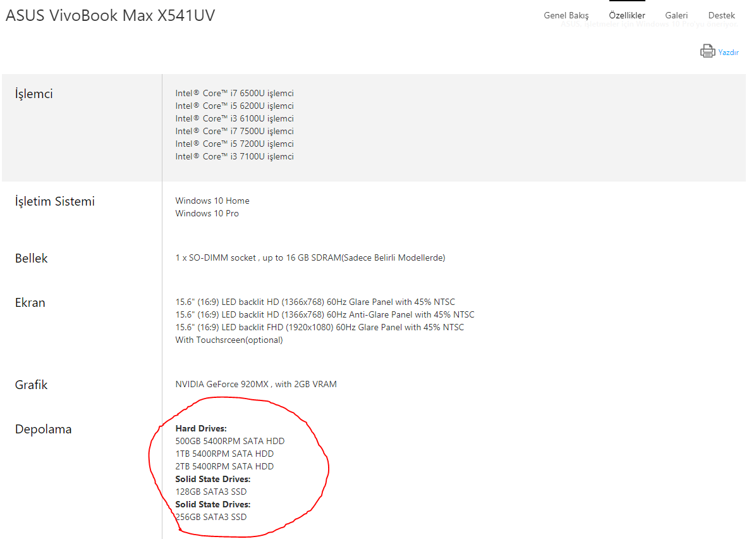Click the Depolama section label
The width and height of the screenshot is (756, 539).
[x=44, y=429]
